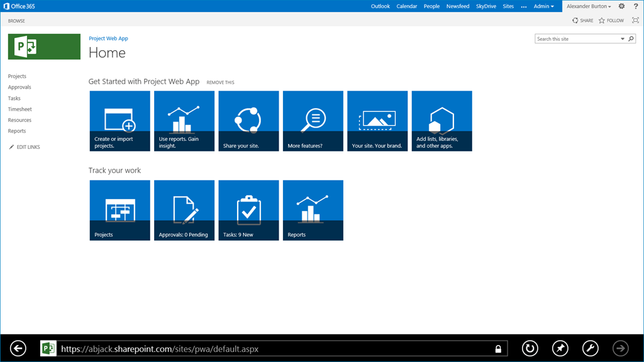Click the search magnifier icon

point(631,39)
